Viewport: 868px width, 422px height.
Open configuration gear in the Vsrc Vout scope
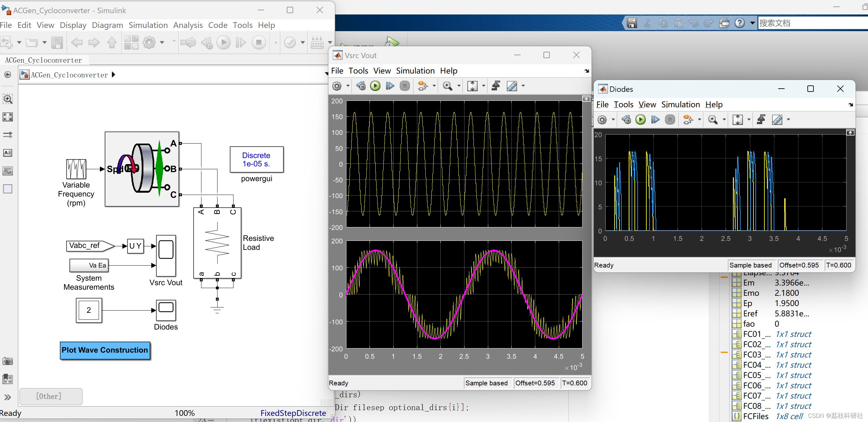(336, 86)
